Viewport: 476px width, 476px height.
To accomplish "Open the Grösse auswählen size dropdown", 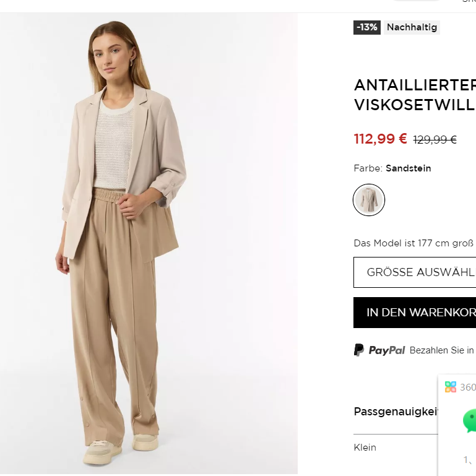I will click(x=415, y=272).
